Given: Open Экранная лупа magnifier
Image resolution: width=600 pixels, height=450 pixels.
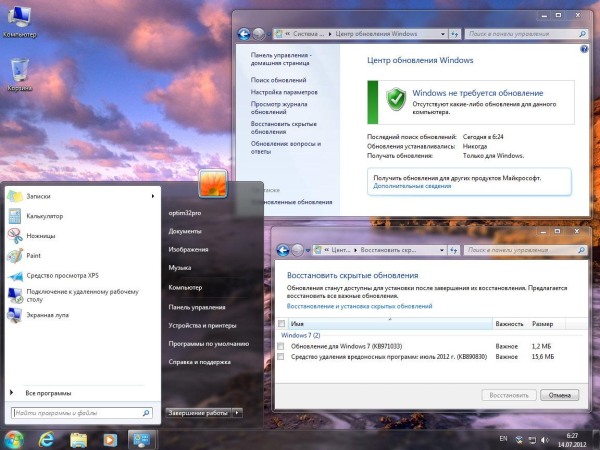Looking at the screenshot, I should 49,314.
